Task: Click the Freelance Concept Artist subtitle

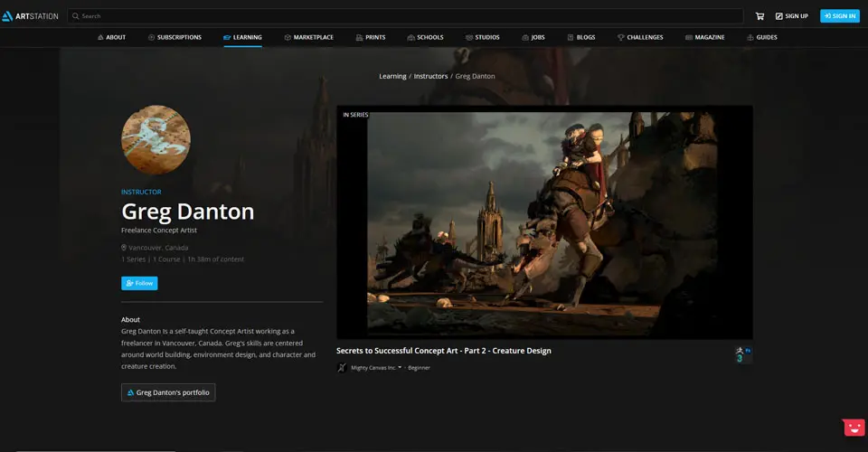Action: click(159, 231)
